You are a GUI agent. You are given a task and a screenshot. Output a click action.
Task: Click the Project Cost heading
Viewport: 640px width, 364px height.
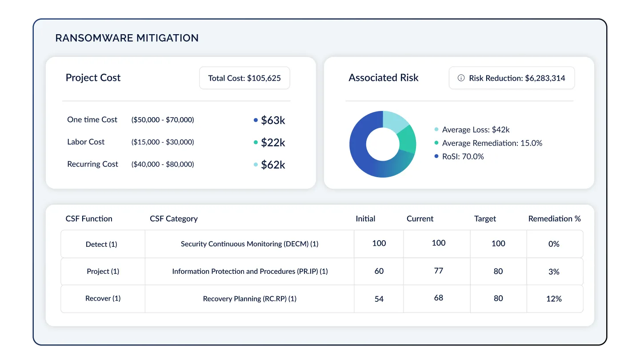click(93, 78)
